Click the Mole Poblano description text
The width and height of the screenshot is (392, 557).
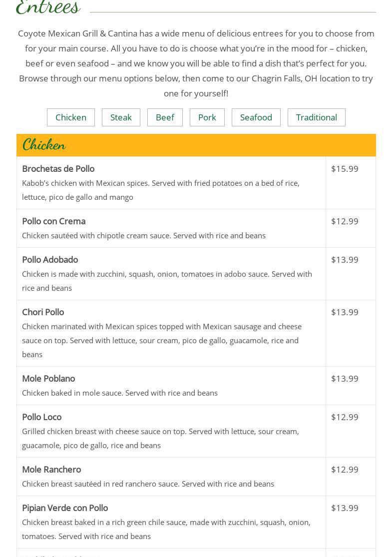tap(120, 393)
